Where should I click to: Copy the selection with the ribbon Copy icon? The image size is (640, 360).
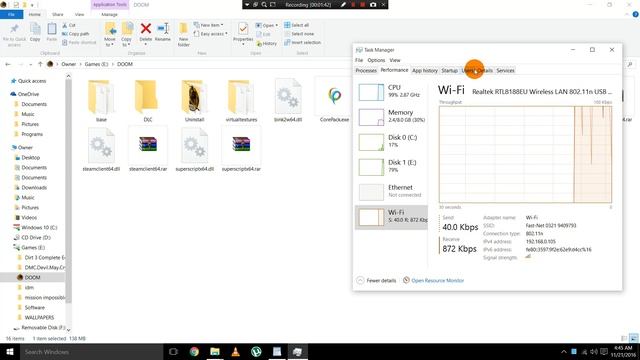pos(35,33)
